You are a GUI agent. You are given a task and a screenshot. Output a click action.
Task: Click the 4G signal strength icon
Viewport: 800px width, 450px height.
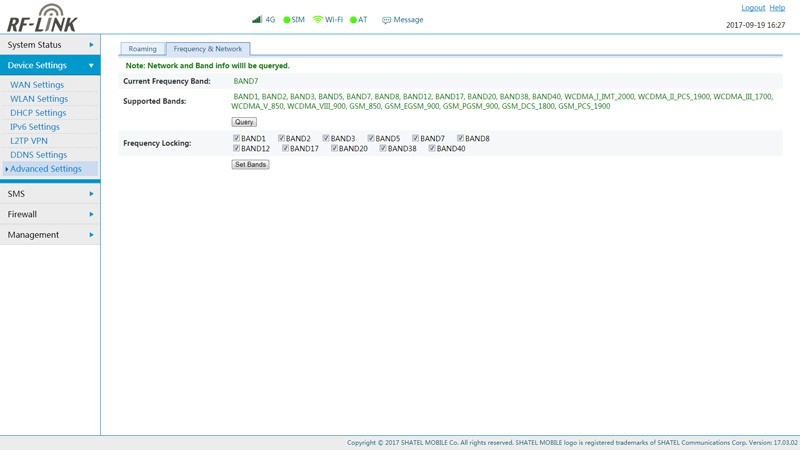pos(257,19)
